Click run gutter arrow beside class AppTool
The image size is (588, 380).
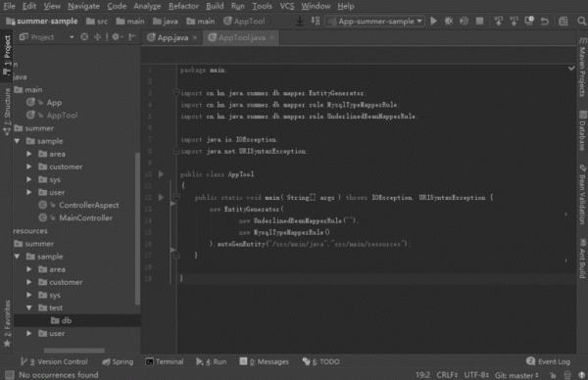pyautogui.click(x=161, y=174)
